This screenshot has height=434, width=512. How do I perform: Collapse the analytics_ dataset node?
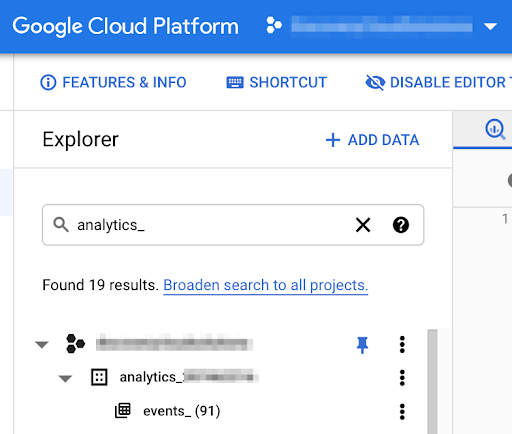65,378
